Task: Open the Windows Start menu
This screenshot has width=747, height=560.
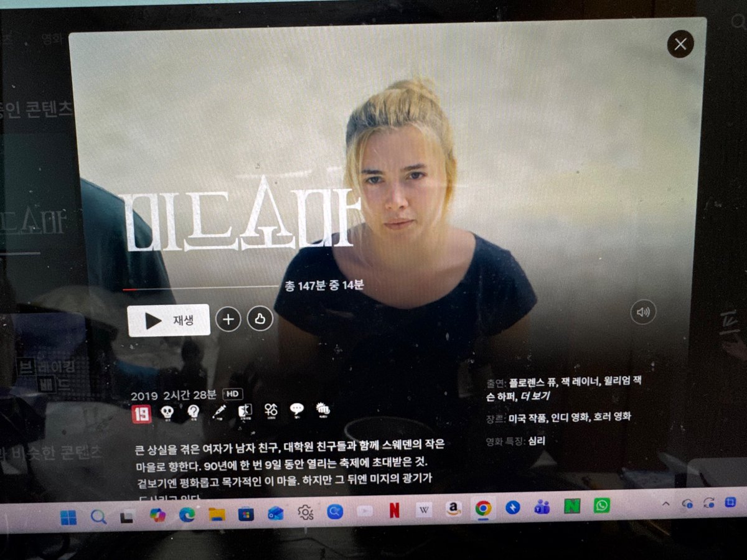Action: tap(68, 518)
